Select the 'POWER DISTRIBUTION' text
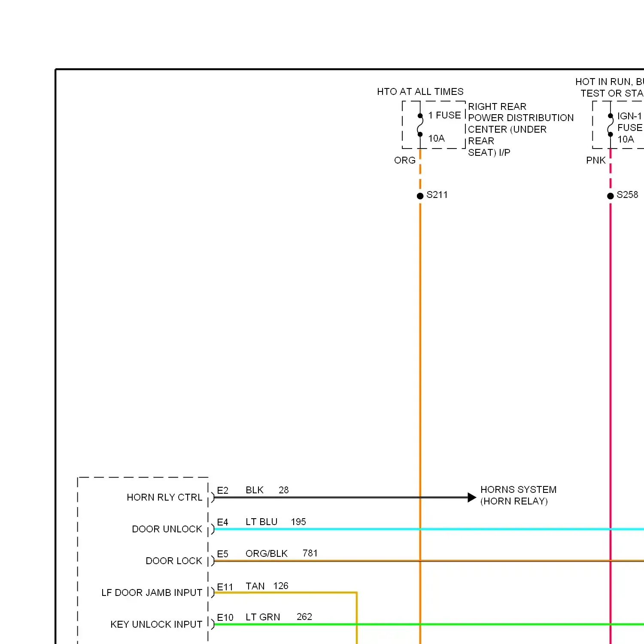This screenshot has width=644, height=644. point(521,118)
